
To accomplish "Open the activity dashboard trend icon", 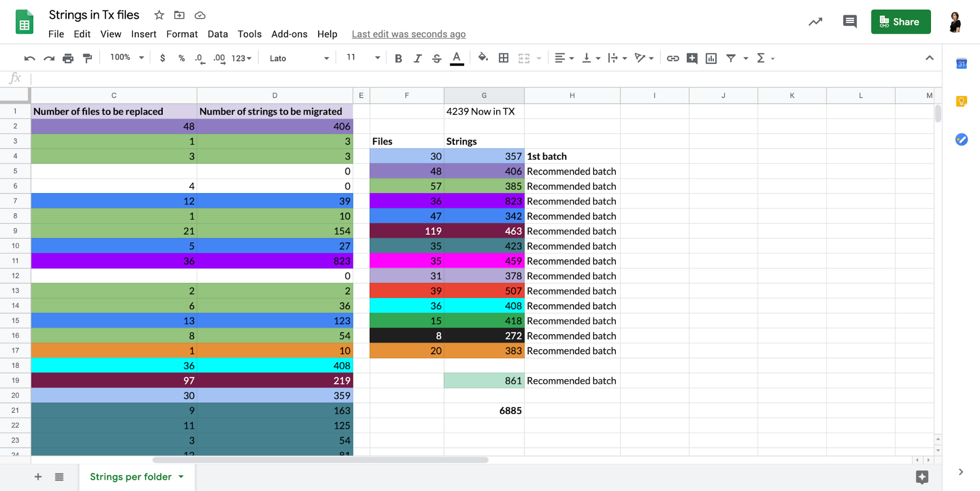I will pos(815,22).
